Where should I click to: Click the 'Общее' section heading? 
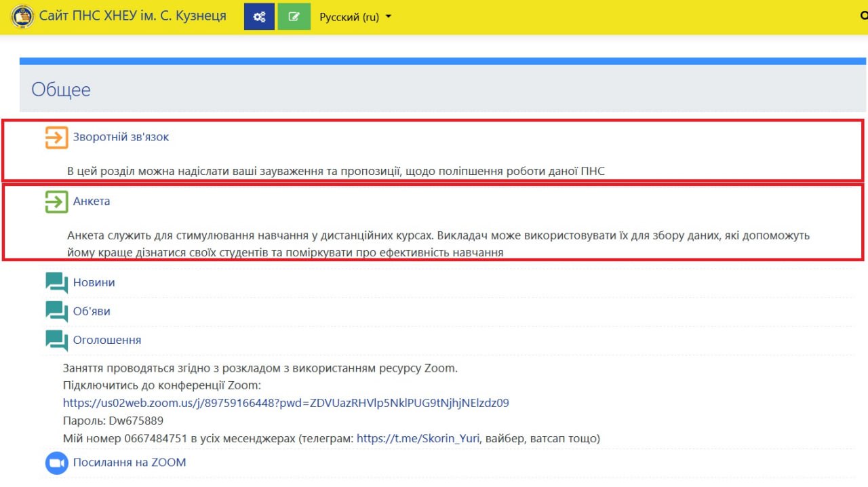point(61,90)
